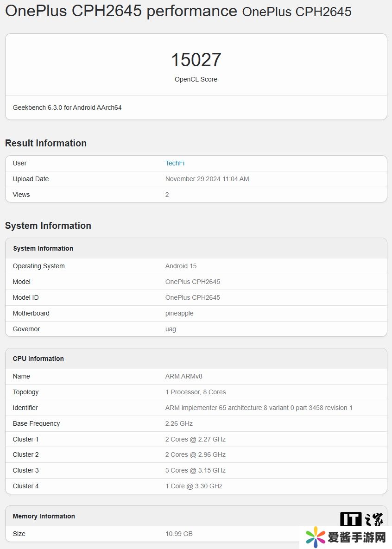Screen dimensions: 392x549
Task: Click the uag governor value
Action: 171,329
